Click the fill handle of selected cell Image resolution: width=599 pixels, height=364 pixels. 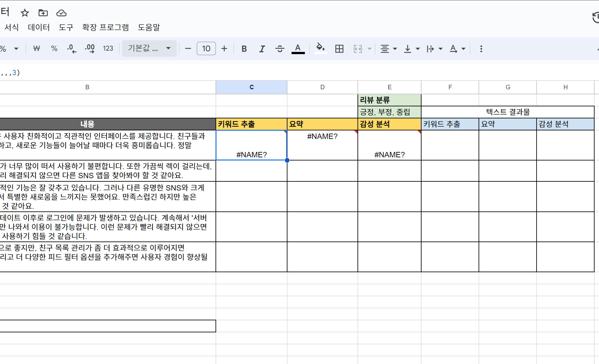pos(287,160)
